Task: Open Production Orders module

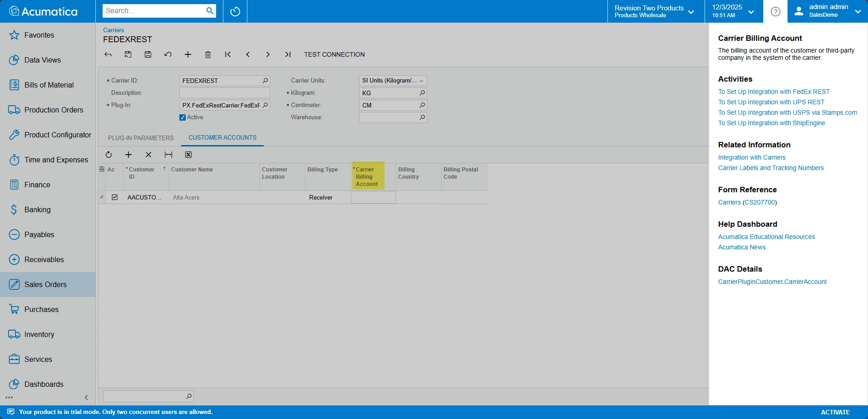Action: (x=48, y=110)
